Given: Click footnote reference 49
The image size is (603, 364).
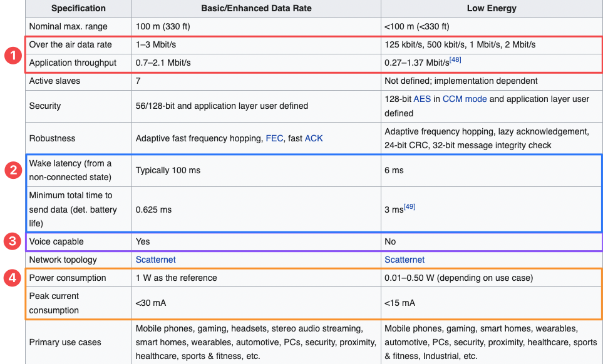Looking at the screenshot, I should [410, 206].
